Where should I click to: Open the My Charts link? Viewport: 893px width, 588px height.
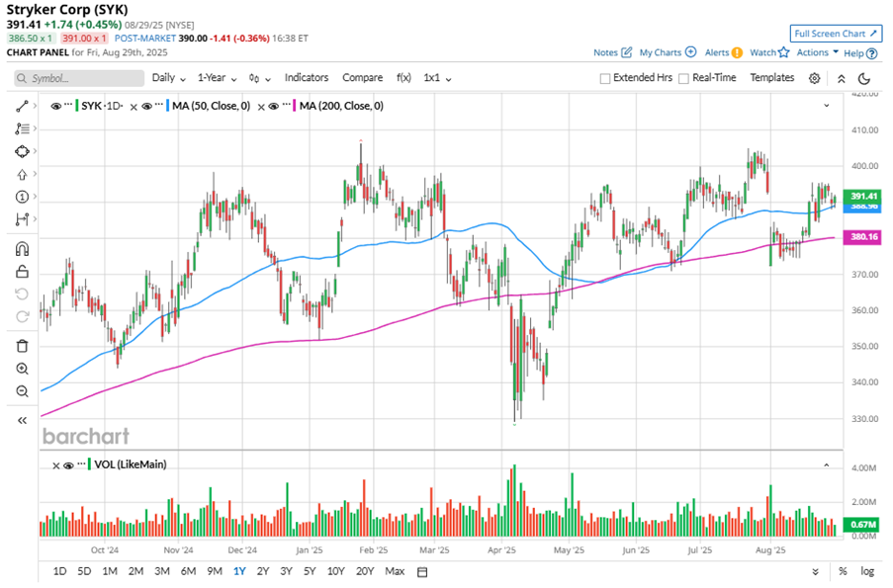click(660, 52)
